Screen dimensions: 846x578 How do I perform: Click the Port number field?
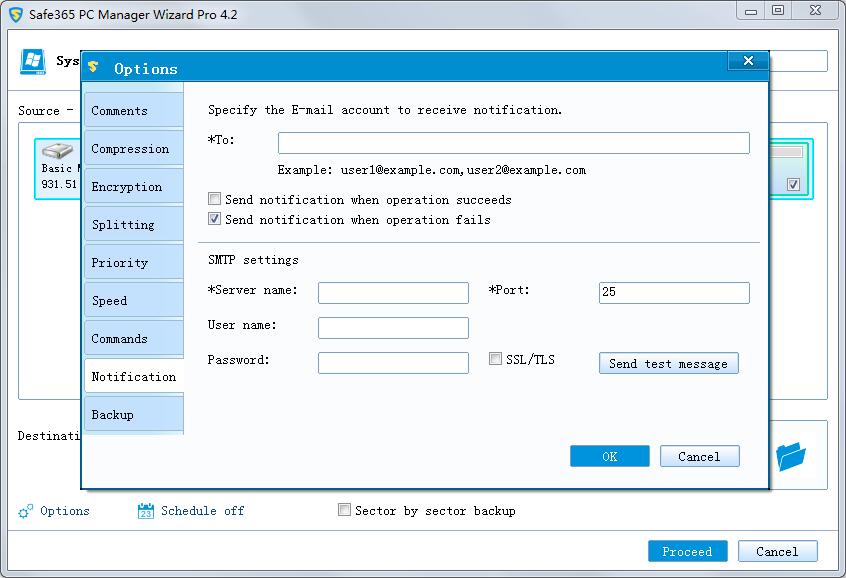click(x=673, y=293)
